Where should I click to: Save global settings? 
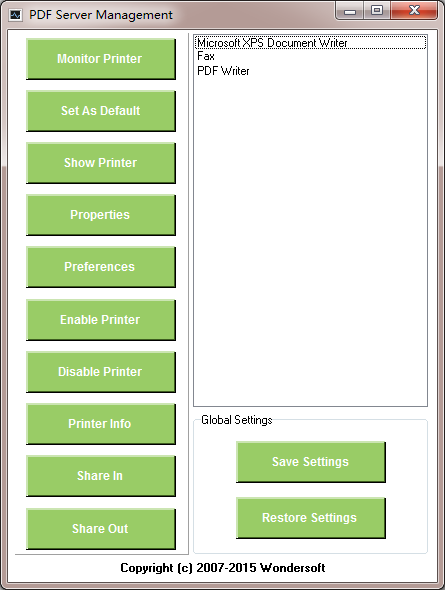click(311, 462)
